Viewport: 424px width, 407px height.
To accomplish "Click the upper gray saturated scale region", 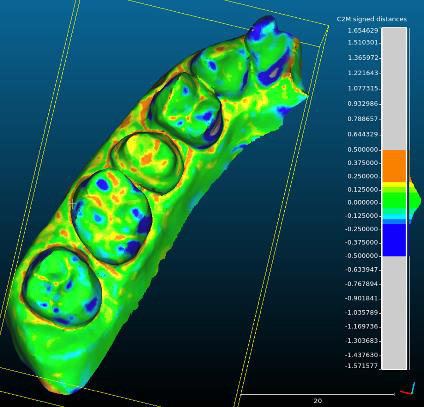I will (x=394, y=89).
